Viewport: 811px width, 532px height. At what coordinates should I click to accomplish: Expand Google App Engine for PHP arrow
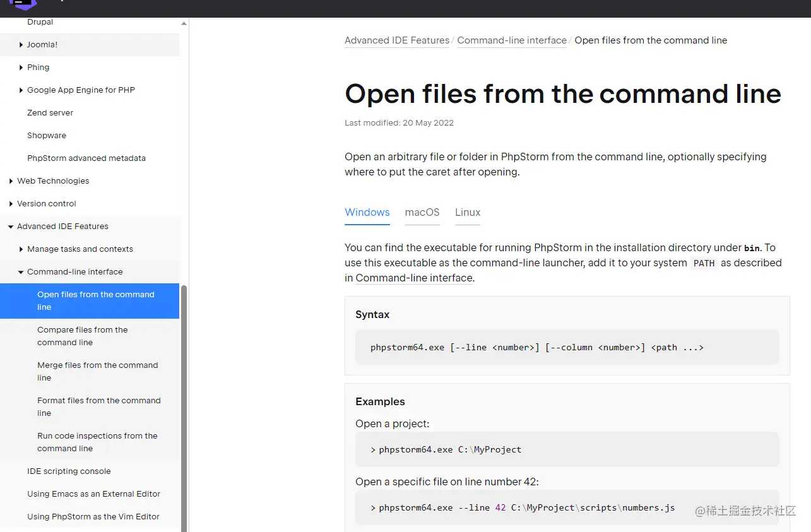pos(21,90)
